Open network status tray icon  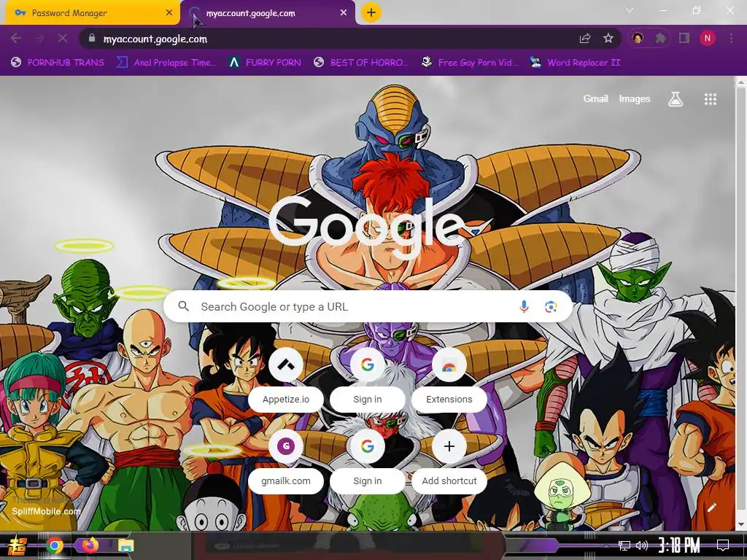pyautogui.click(x=624, y=545)
